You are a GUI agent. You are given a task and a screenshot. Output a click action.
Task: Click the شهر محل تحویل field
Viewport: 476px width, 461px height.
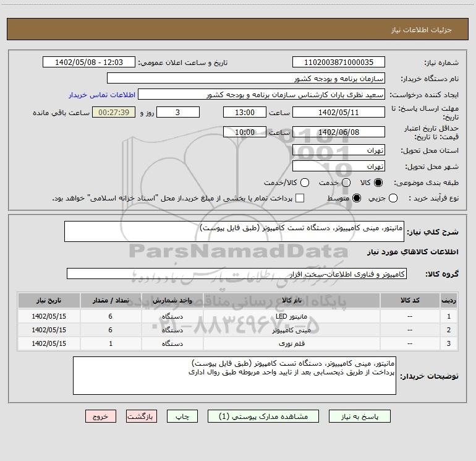coord(339,166)
